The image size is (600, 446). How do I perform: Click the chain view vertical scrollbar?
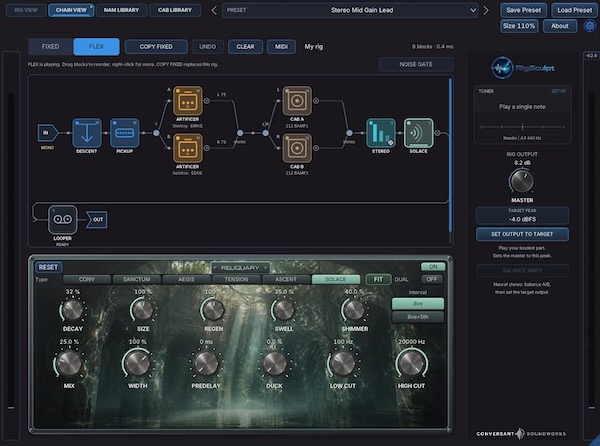[450, 155]
